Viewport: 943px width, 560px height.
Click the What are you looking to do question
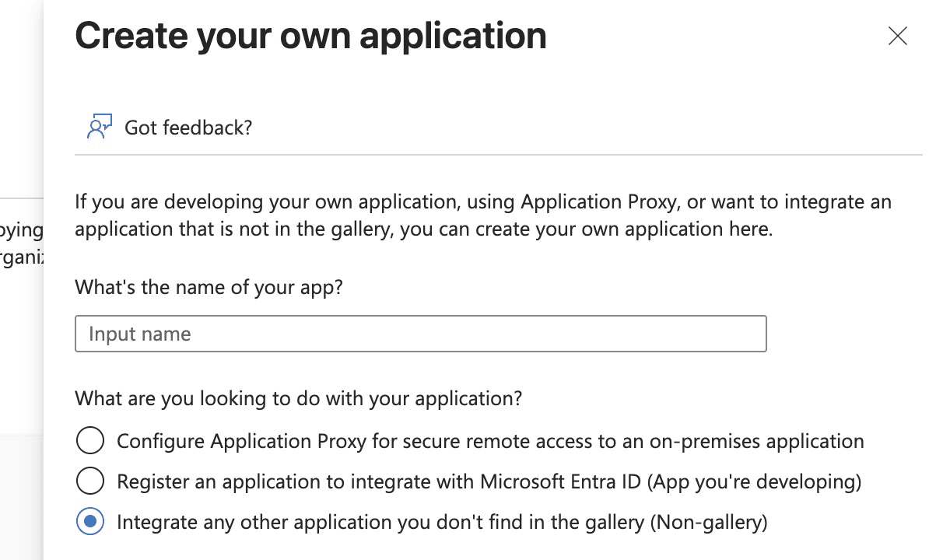pos(298,399)
